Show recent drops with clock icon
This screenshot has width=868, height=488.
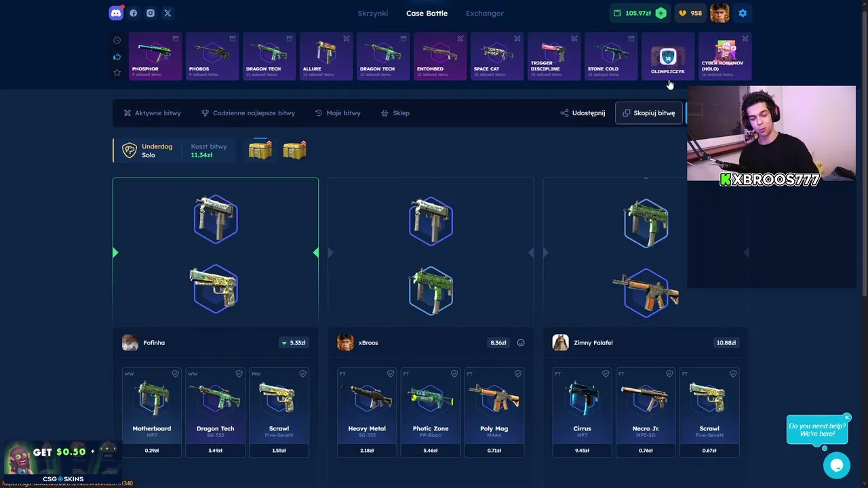tap(117, 40)
